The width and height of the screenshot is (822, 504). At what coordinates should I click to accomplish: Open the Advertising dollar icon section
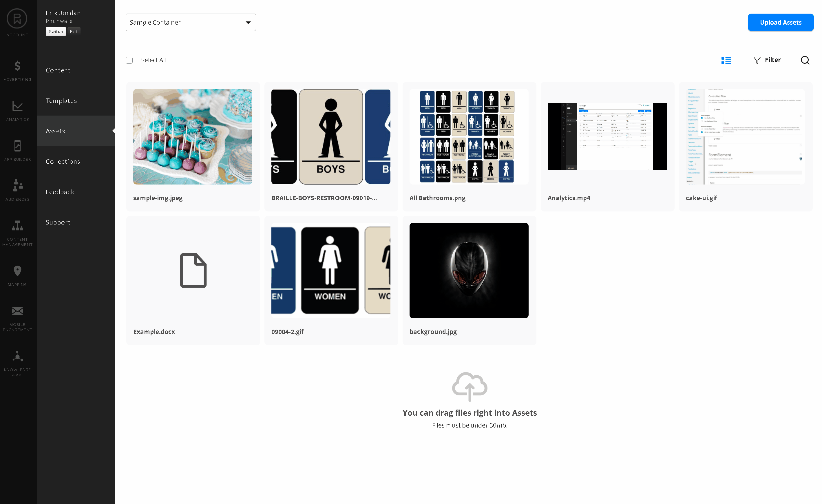click(17, 66)
